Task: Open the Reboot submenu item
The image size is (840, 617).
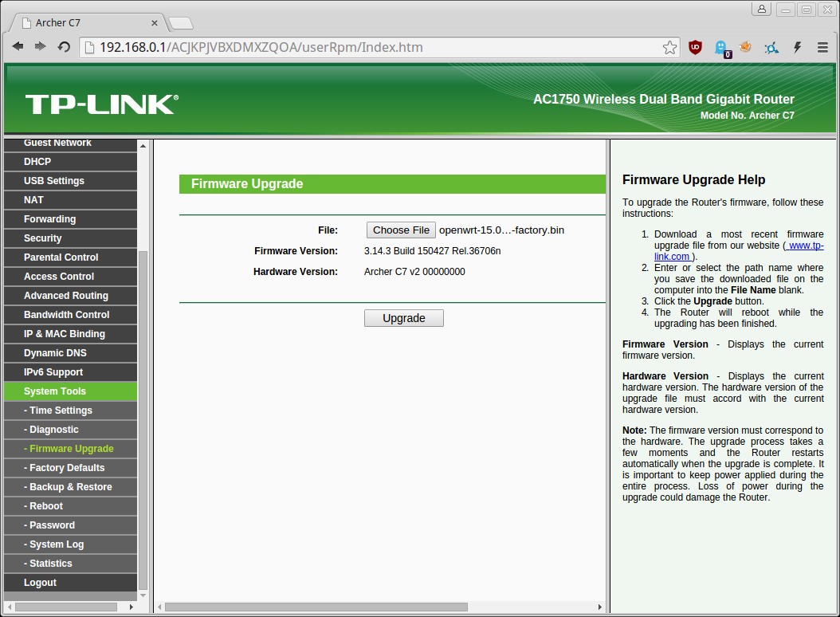Action: (71, 505)
